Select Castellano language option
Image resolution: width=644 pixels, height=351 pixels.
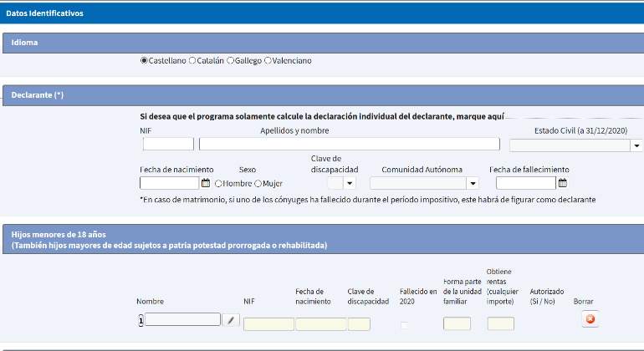tap(144, 60)
